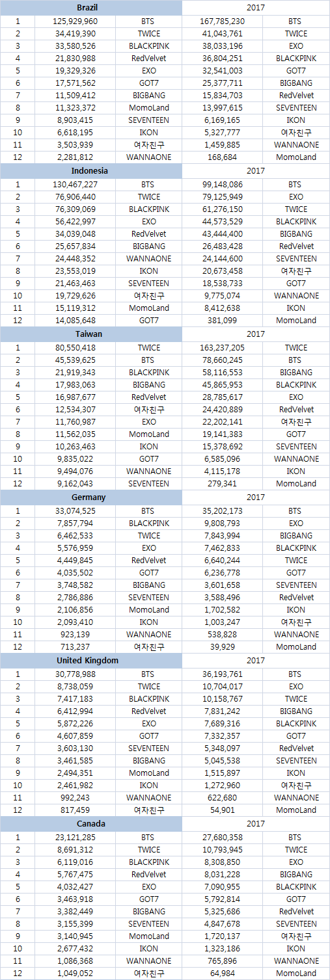Select the 33,074,525 cell under Germany

click(75, 511)
